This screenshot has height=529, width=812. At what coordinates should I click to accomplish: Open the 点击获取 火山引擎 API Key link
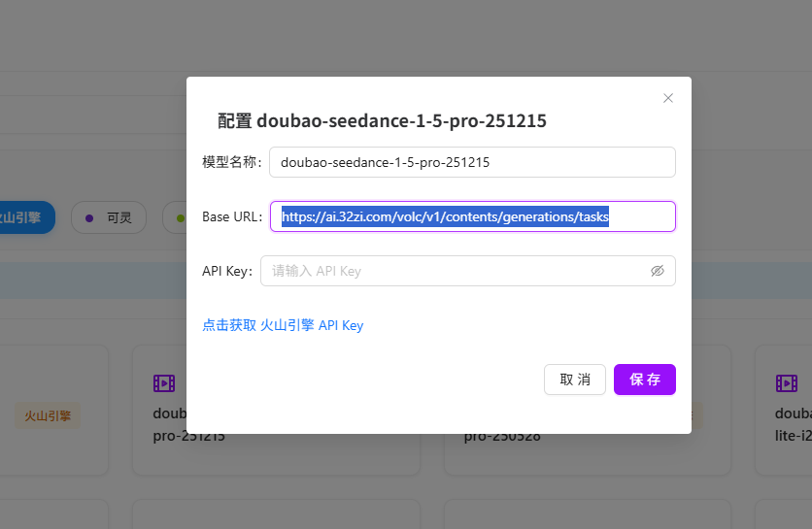pyautogui.click(x=283, y=325)
